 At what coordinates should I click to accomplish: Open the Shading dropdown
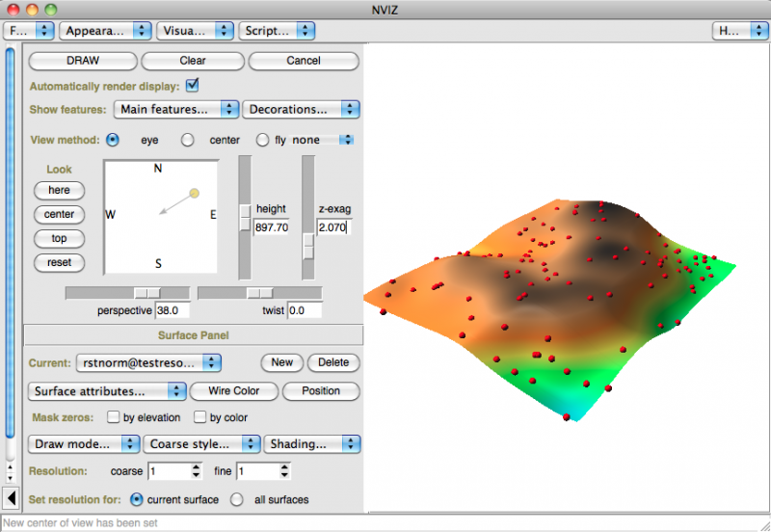(311, 444)
